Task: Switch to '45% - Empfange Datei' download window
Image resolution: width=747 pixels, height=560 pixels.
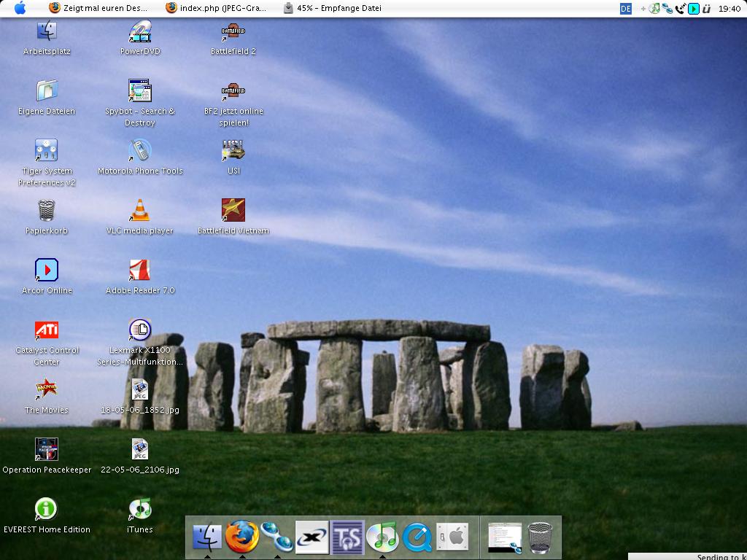Action: click(333, 8)
